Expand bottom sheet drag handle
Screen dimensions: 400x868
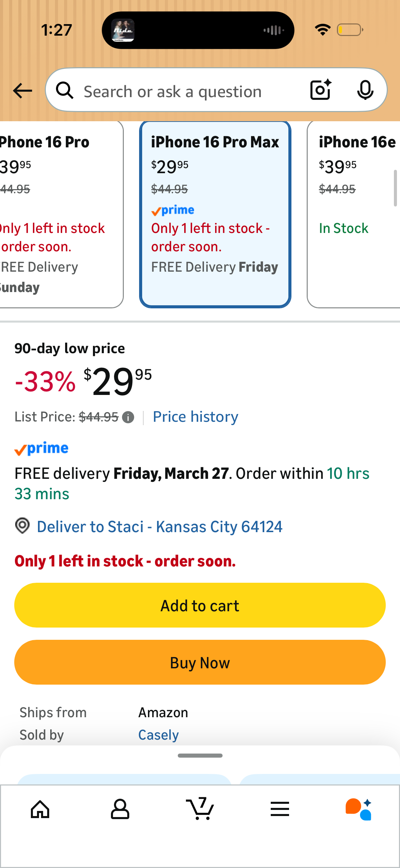[x=200, y=756]
